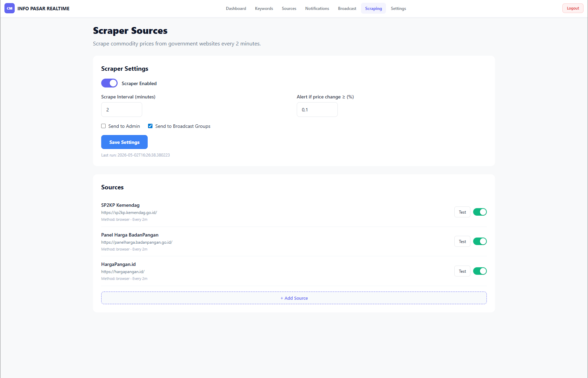Click the Scraper Sources page heading

(130, 31)
